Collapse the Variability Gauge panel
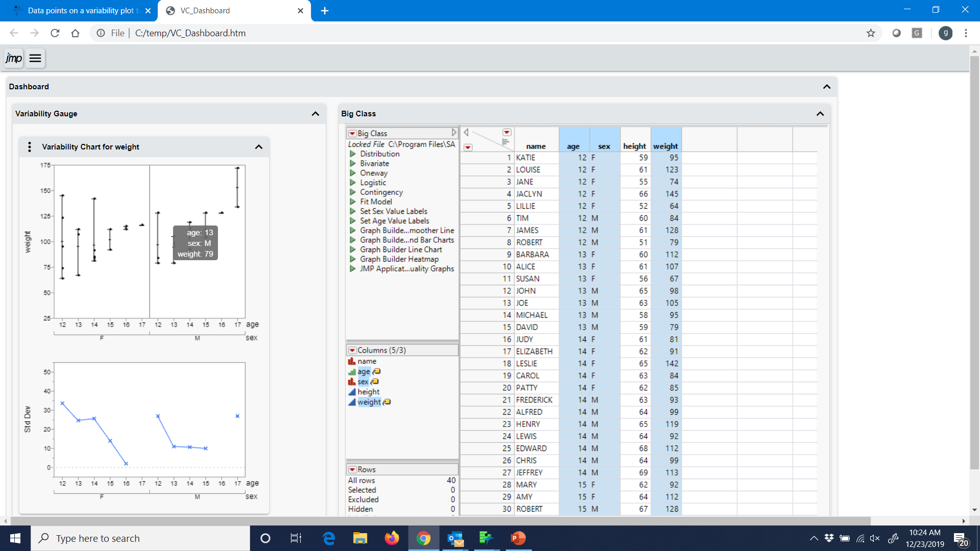The height and width of the screenshot is (551, 980). 315,114
